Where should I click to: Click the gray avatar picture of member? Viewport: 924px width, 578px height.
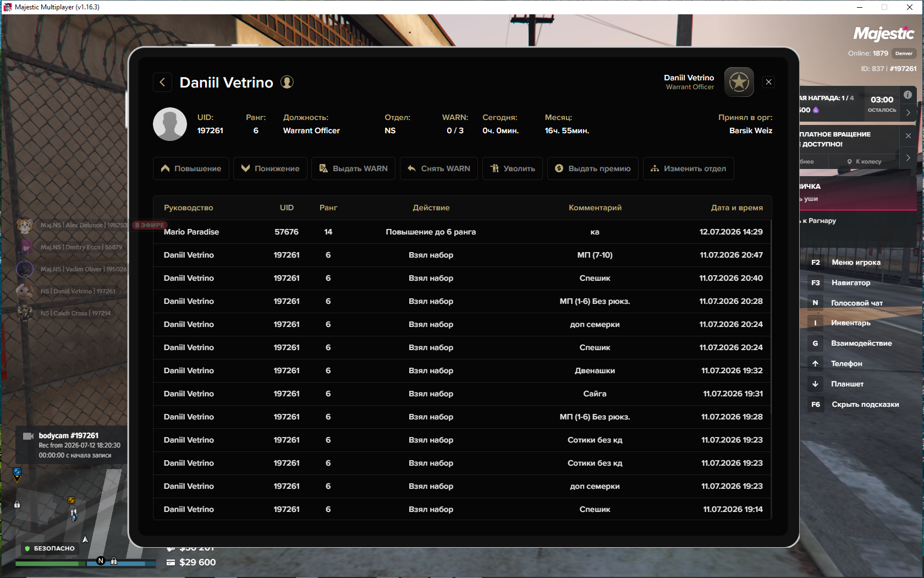[x=170, y=124]
